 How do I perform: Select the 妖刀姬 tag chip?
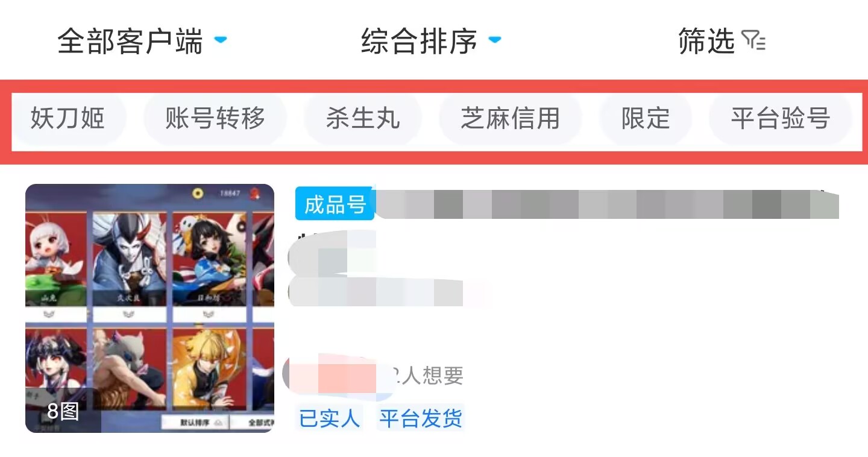tap(68, 118)
